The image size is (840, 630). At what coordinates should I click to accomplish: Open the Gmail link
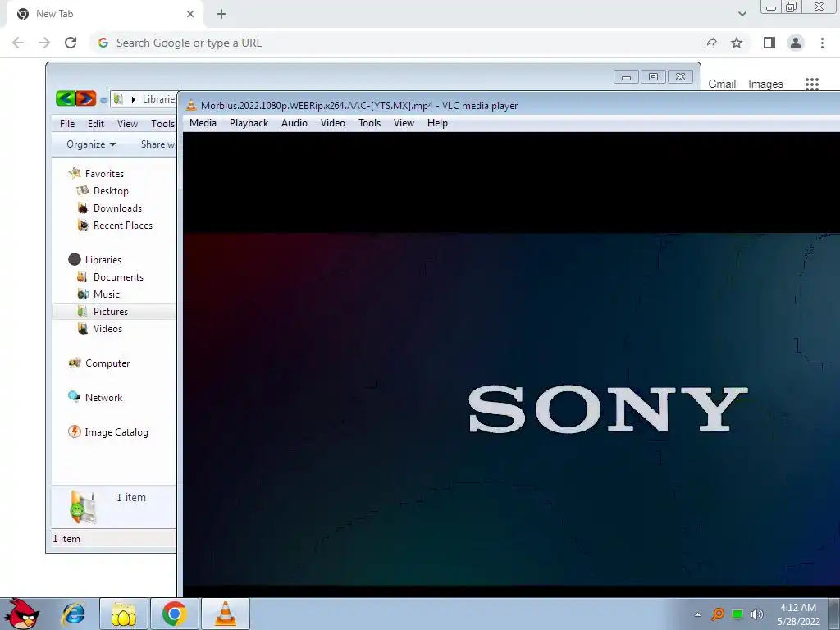(722, 84)
